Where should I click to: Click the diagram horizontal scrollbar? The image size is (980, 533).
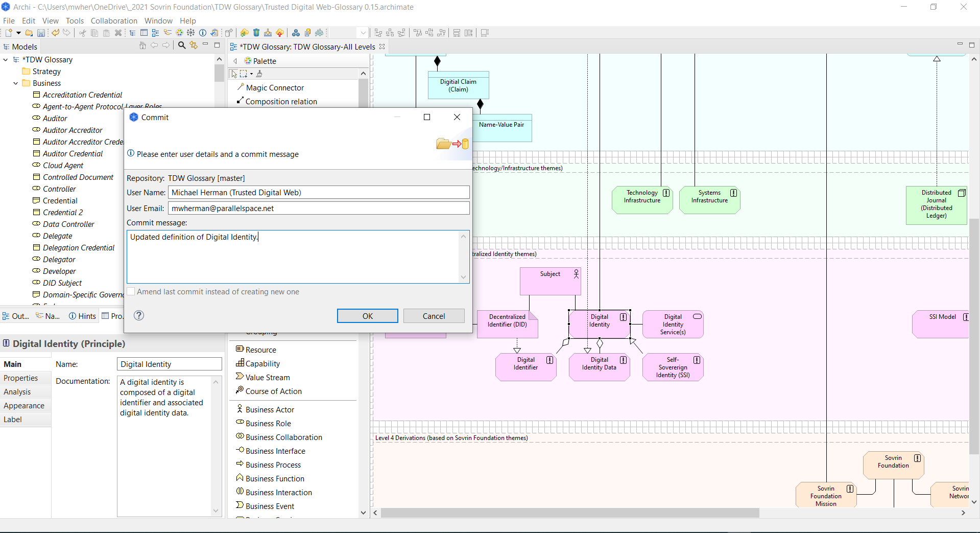[569, 513]
